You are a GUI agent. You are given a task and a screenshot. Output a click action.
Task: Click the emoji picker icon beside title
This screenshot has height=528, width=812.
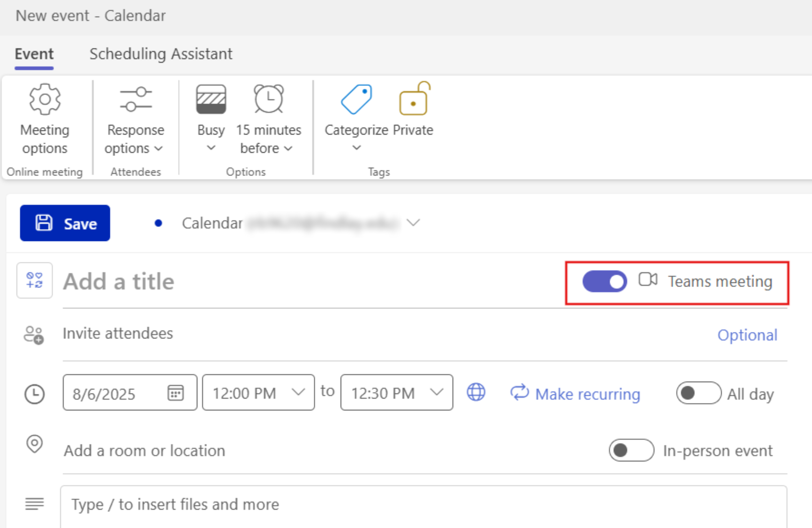tap(35, 280)
